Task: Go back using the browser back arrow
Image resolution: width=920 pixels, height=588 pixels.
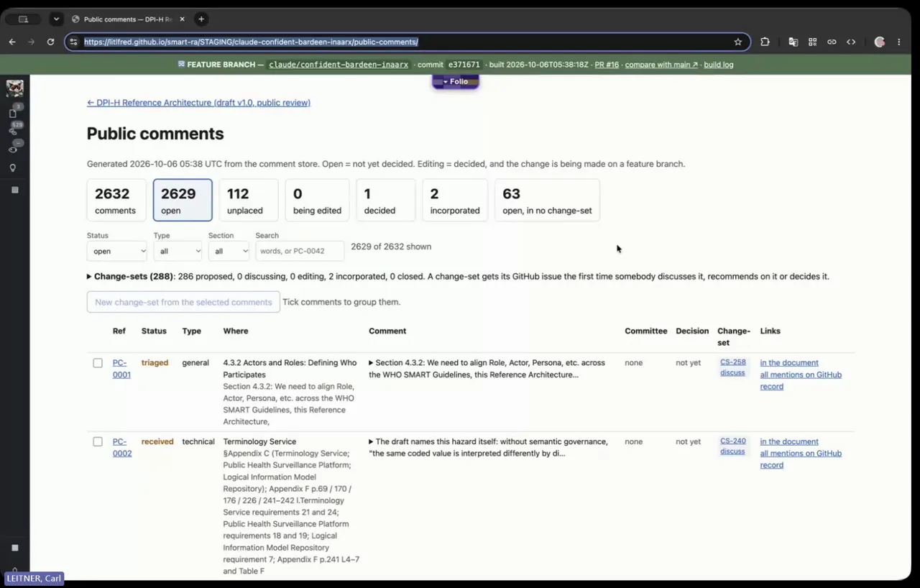Action: (x=12, y=42)
